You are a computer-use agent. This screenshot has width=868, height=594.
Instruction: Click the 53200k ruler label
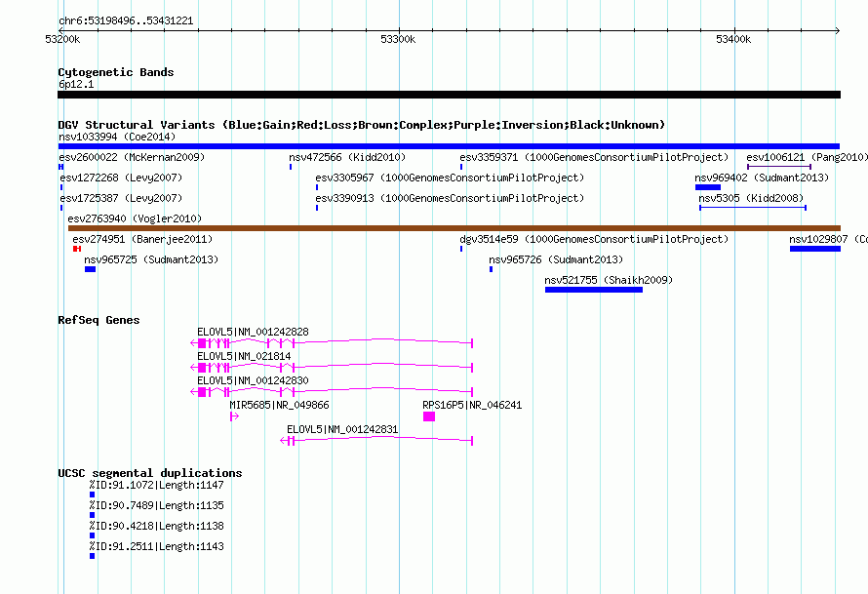[62, 39]
